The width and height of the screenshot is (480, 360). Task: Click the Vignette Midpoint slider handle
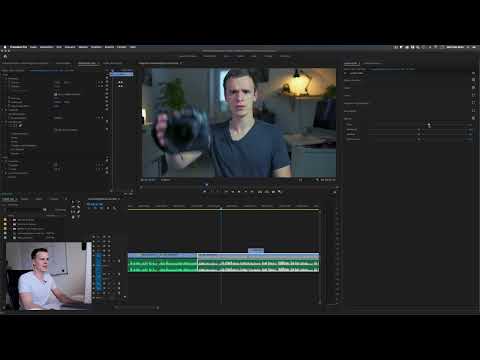(x=419, y=130)
